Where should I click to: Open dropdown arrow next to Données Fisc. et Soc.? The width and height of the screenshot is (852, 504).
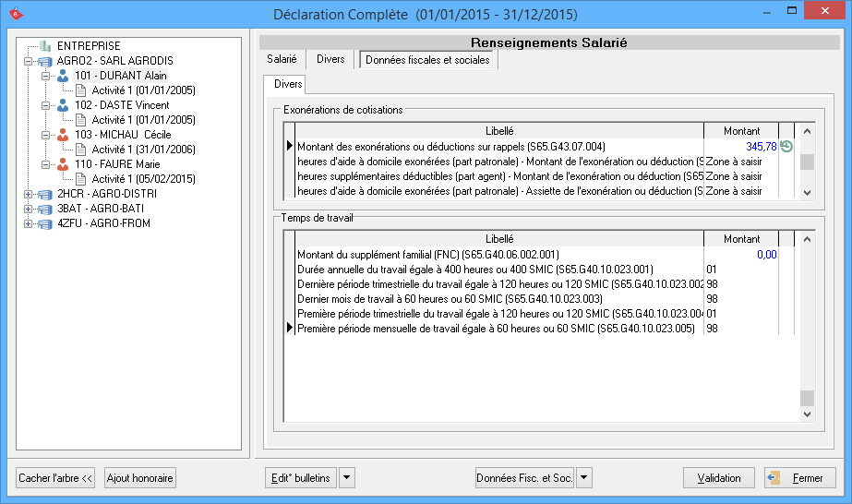coord(584,478)
